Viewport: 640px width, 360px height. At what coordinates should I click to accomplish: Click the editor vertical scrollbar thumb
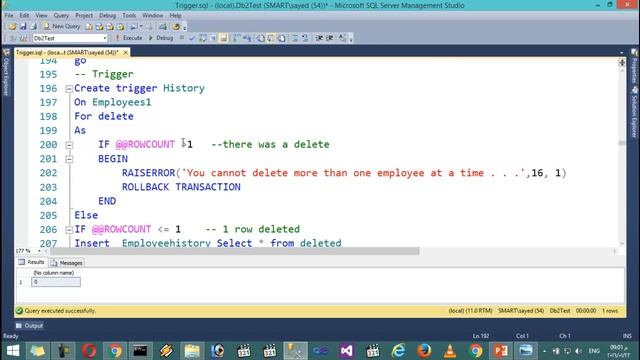point(622,143)
